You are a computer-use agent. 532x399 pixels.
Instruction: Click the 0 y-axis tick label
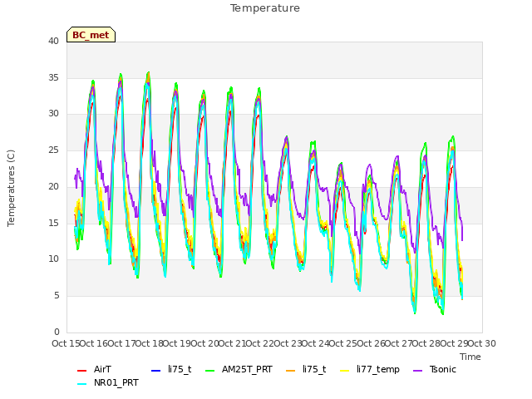click(x=57, y=332)
